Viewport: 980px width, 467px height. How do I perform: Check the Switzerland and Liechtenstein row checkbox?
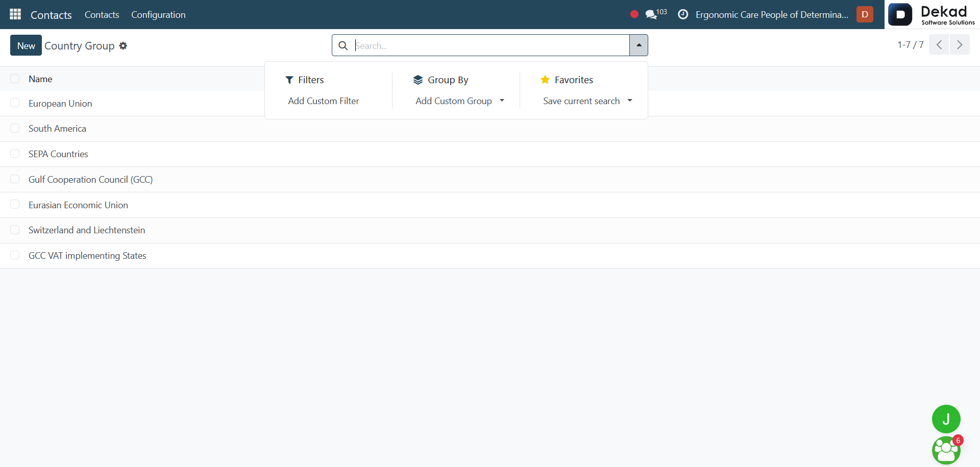tap(15, 230)
